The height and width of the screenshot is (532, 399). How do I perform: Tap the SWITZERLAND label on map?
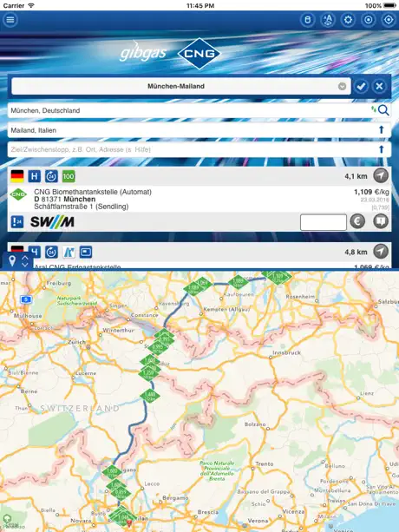point(80,408)
